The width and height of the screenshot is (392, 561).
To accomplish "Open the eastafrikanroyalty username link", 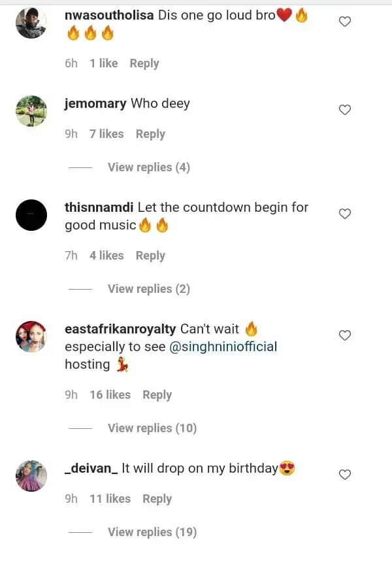I will coord(120,330).
